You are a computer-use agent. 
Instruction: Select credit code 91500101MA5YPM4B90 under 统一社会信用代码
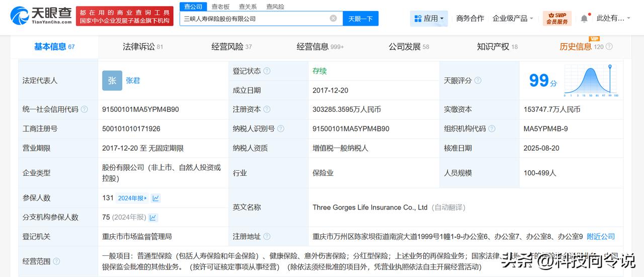[x=140, y=109]
